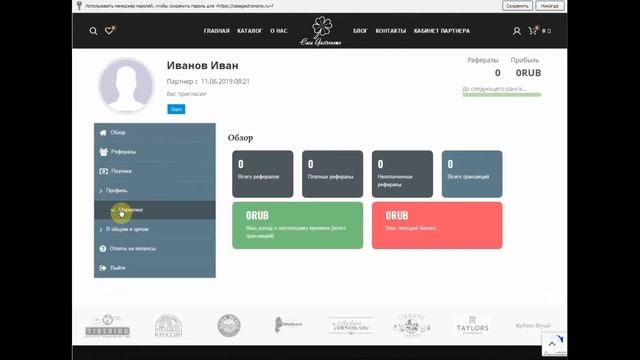Open the wishlist heart icon
The width and height of the screenshot is (640, 360).
pos(109,31)
